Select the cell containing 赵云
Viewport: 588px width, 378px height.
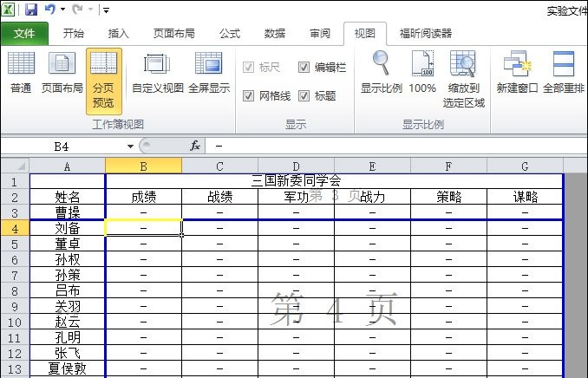67,322
